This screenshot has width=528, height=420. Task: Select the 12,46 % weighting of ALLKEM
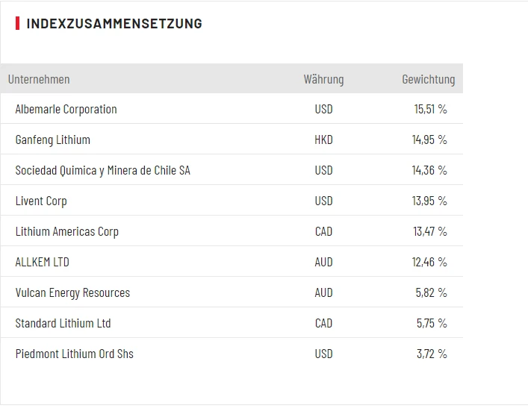429,263
